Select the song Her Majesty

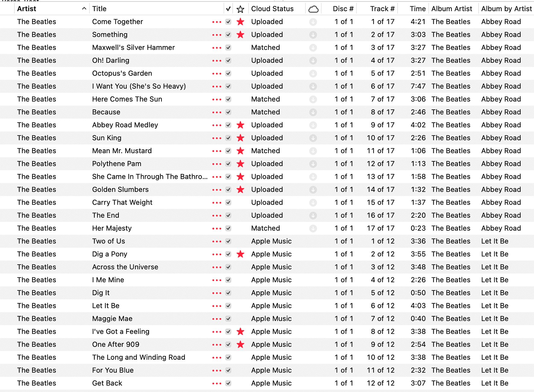112,228
